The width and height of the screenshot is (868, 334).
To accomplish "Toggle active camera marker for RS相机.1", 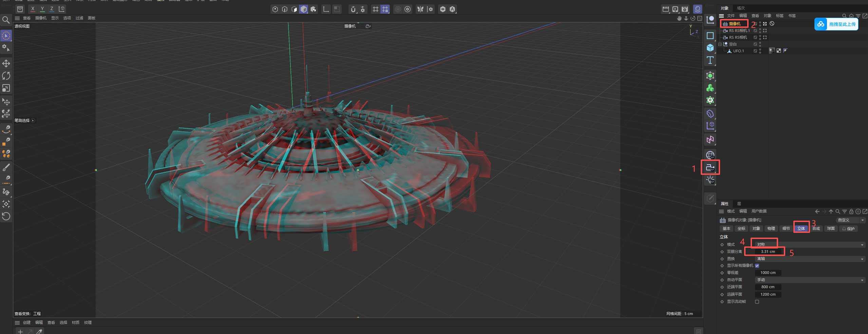I will point(765,31).
